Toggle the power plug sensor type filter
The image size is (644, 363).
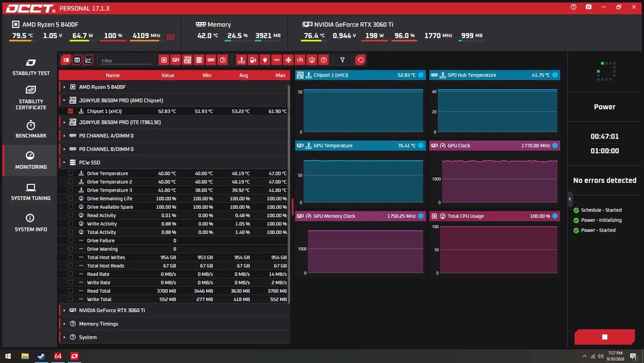coord(265,60)
